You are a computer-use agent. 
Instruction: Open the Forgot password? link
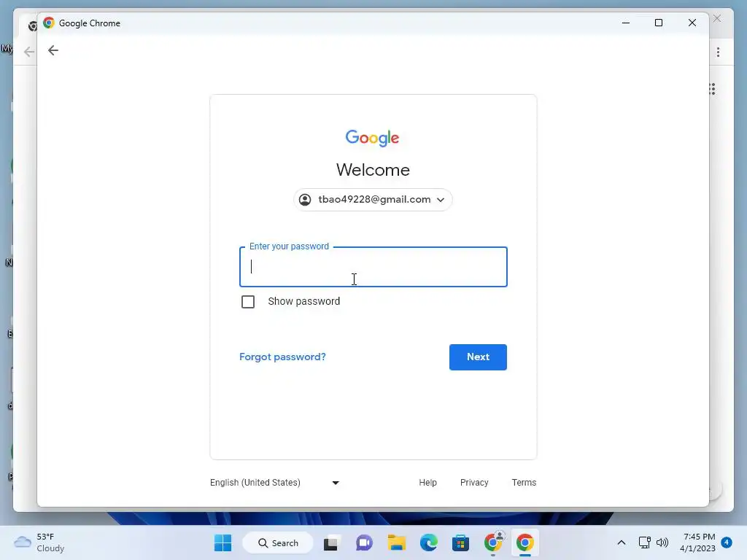(x=282, y=357)
